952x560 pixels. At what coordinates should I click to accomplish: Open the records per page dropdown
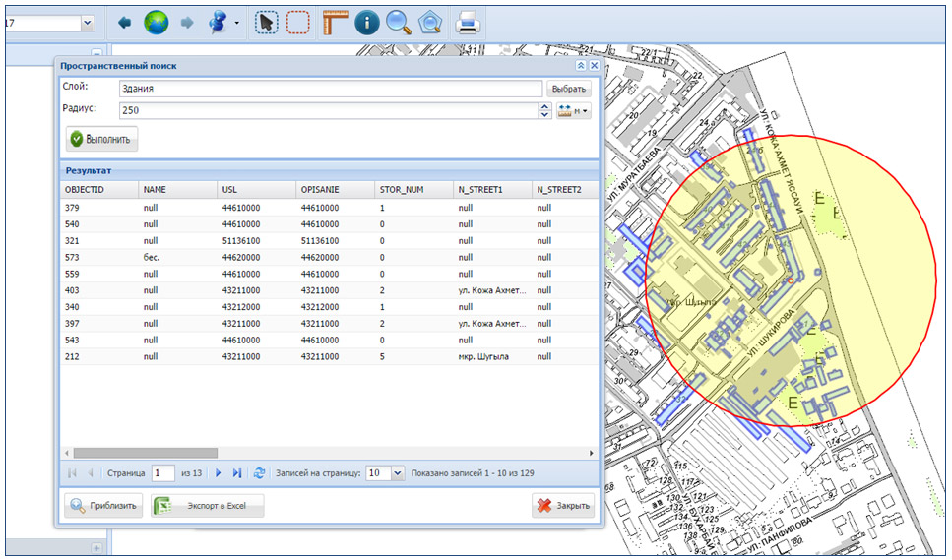click(398, 473)
